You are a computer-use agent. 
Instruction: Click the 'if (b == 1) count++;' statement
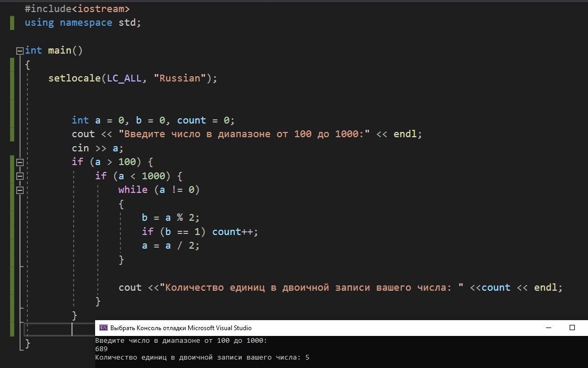(x=200, y=232)
